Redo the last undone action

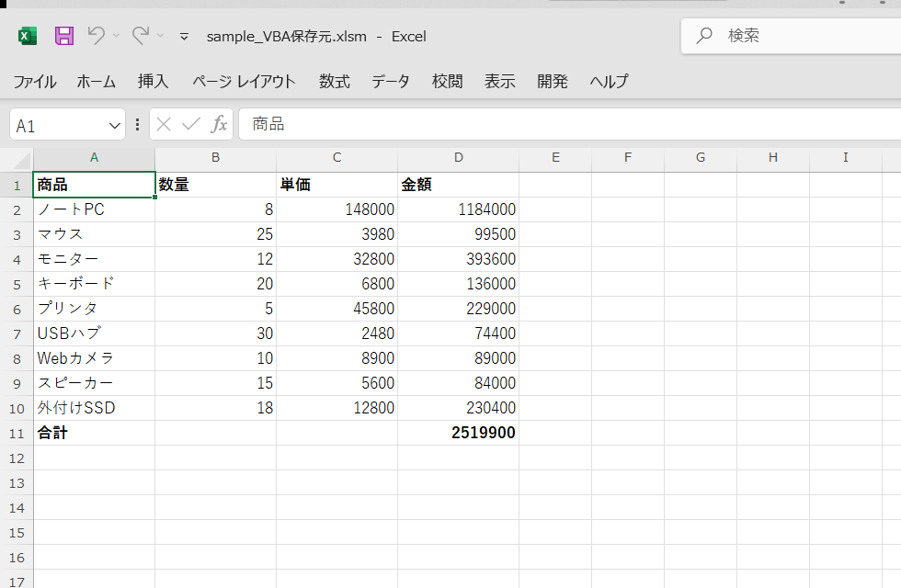(x=141, y=36)
